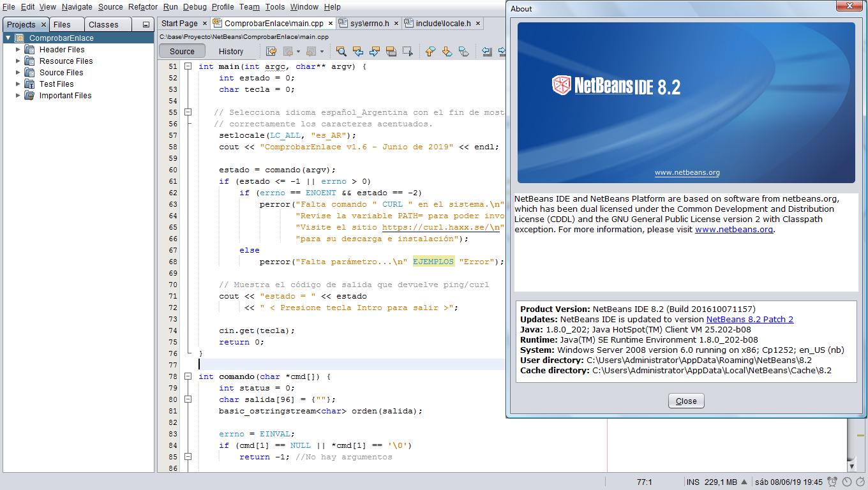Viewport: 868px width, 490px height.
Task: Click Shift Line Left icon
Action: coord(487,51)
